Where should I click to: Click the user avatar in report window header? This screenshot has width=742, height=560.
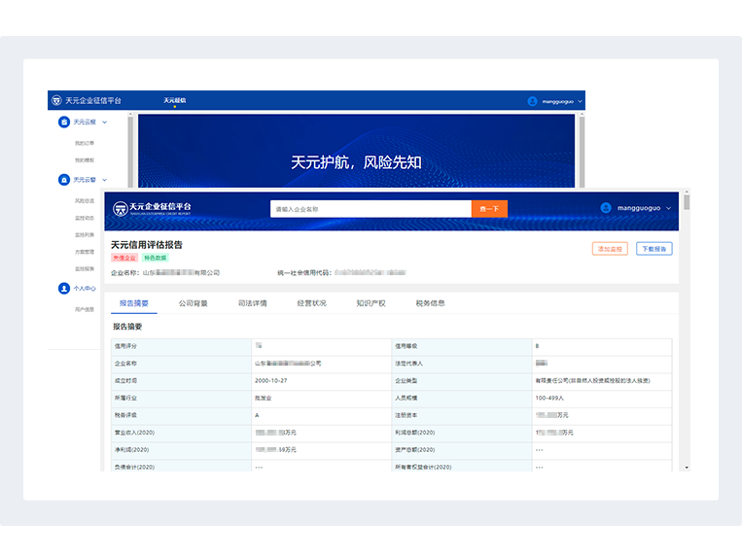coord(606,208)
